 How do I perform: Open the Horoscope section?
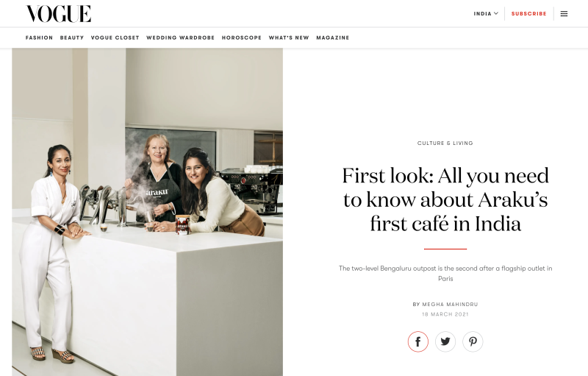[242, 38]
